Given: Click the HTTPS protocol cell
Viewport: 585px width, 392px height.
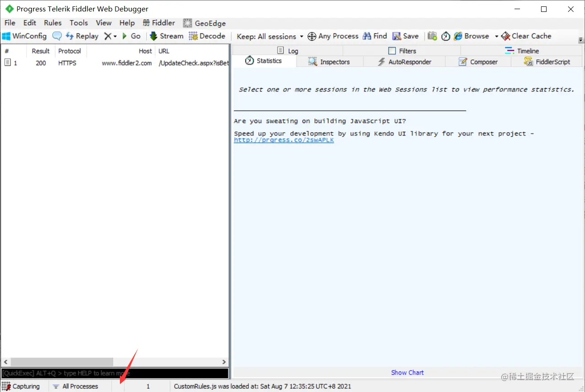Looking at the screenshot, I should [x=67, y=63].
